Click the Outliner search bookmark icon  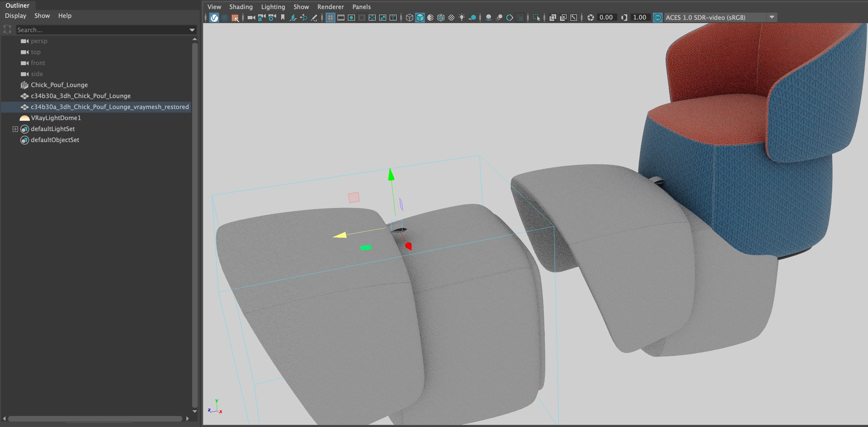7,29
